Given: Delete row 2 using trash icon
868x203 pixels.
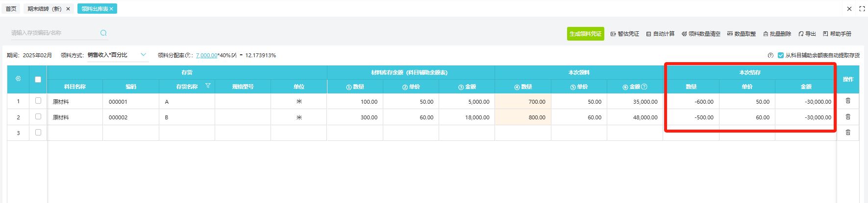Looking at the screenshot, I should (848, 117).
